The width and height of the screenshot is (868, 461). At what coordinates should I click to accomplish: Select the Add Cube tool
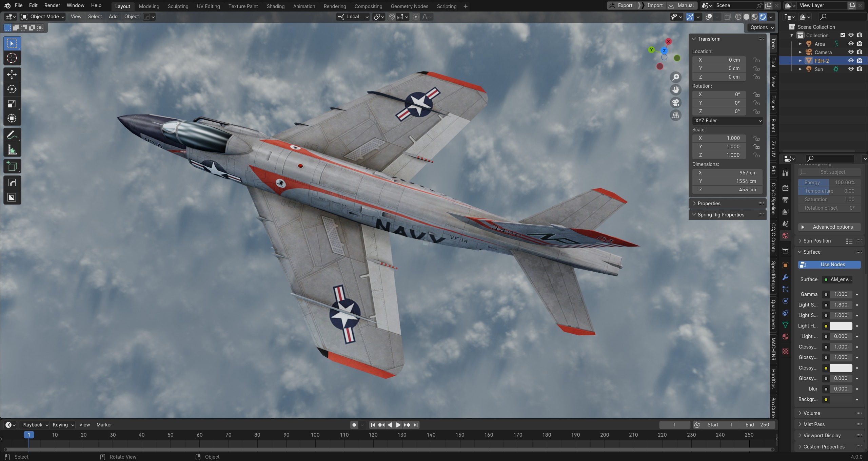pyautogui.click(x=12, y=166)
